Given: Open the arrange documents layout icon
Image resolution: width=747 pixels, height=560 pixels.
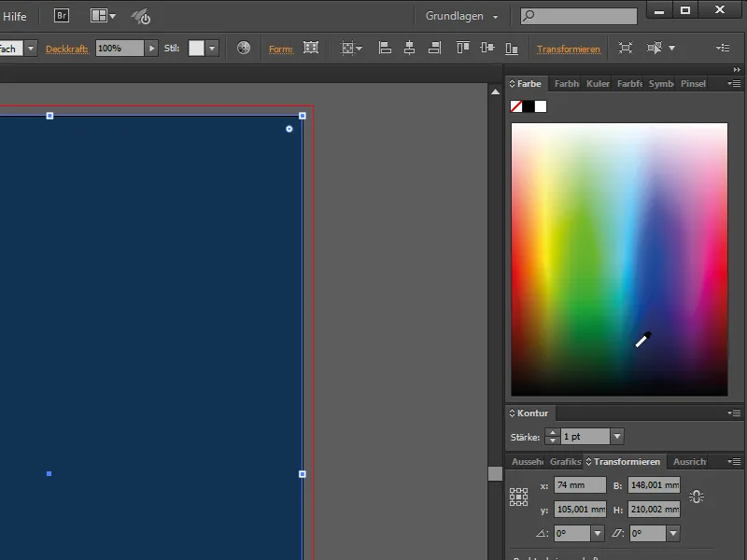Looking at the screenshot, I should click(103, 16).
